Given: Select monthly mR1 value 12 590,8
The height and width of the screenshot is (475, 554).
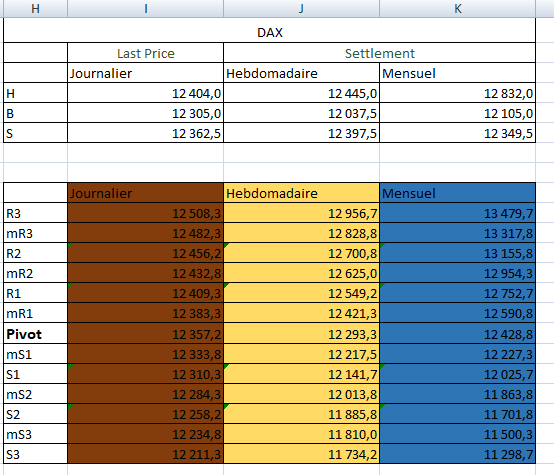Looking at the screenshot, I should [x=458, y=313].
